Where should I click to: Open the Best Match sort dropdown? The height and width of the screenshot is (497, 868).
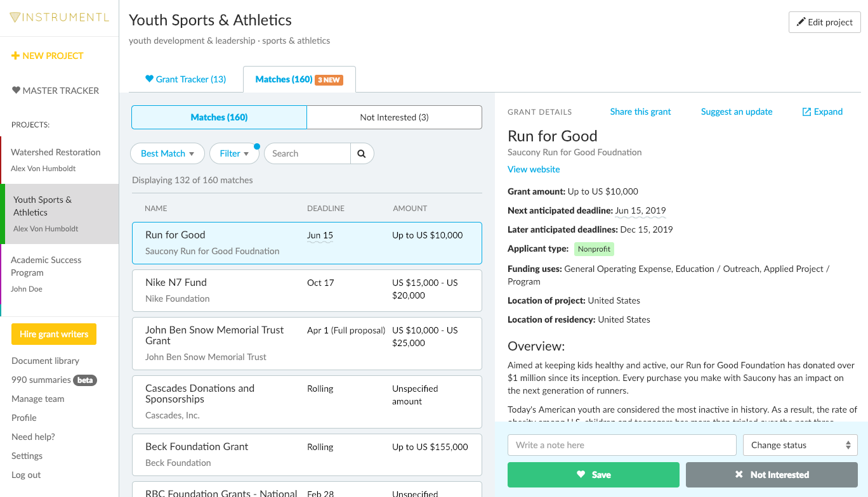pyautogui.click(x=167, y=153)
